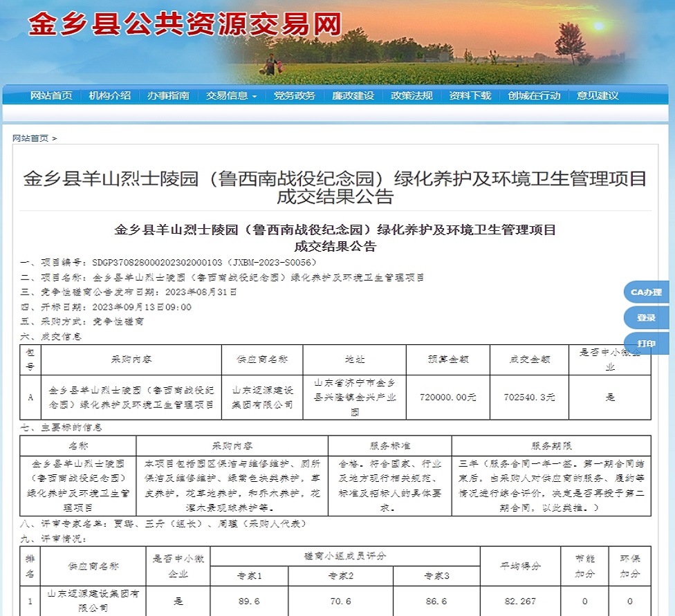
Task: Click the service standard cell beginning 合格
Action: 390,486
